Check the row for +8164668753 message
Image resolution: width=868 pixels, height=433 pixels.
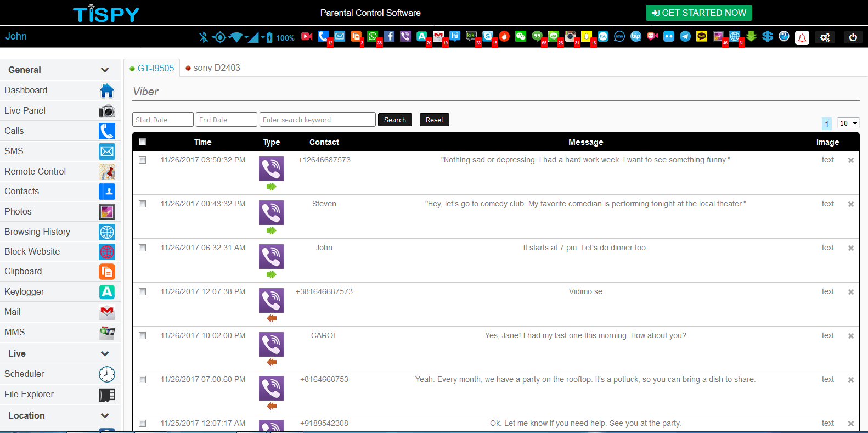click(x=143, y=380)
